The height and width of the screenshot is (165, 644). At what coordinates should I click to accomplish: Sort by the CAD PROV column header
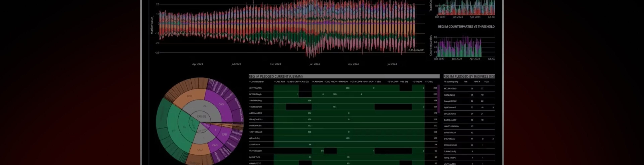(x=331, y=82)
